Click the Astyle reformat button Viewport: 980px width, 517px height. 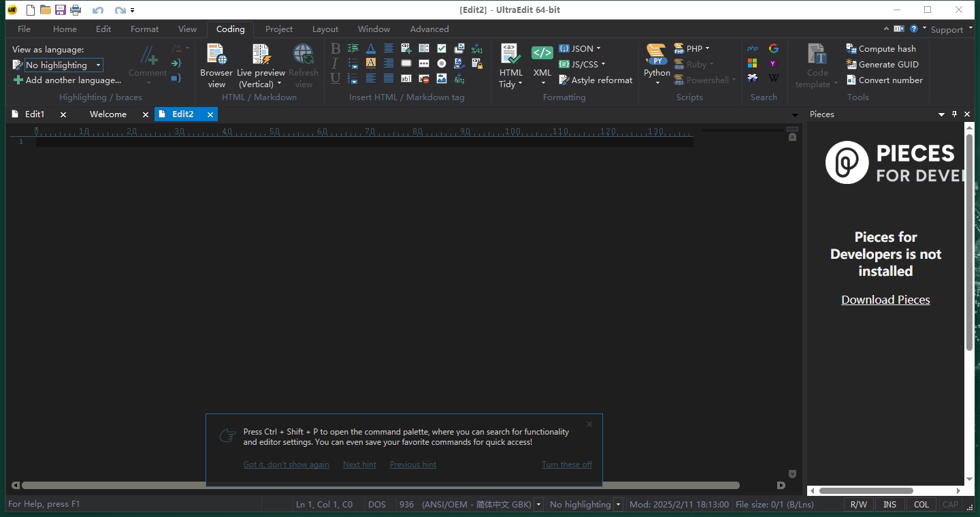pos(595,80)
